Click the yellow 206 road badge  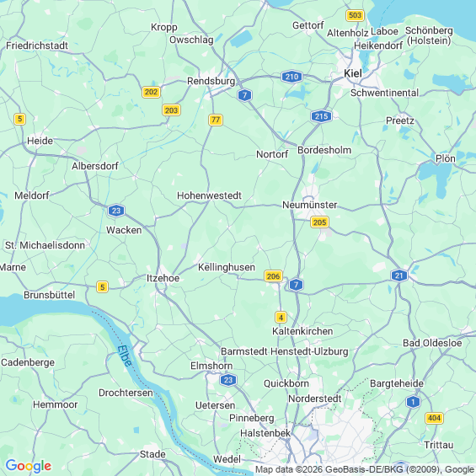click(x=273, y=276)
